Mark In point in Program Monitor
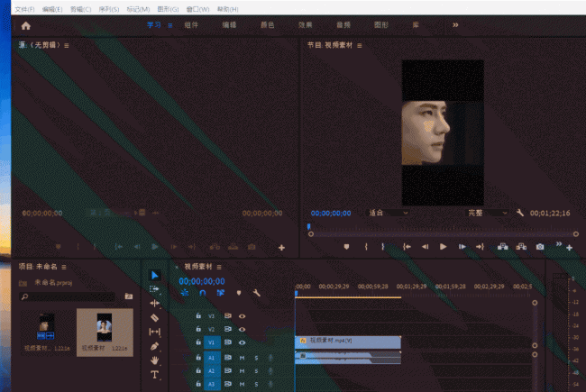Image resolution: width=586 pixels, height=392 pixels. (366, 247)
